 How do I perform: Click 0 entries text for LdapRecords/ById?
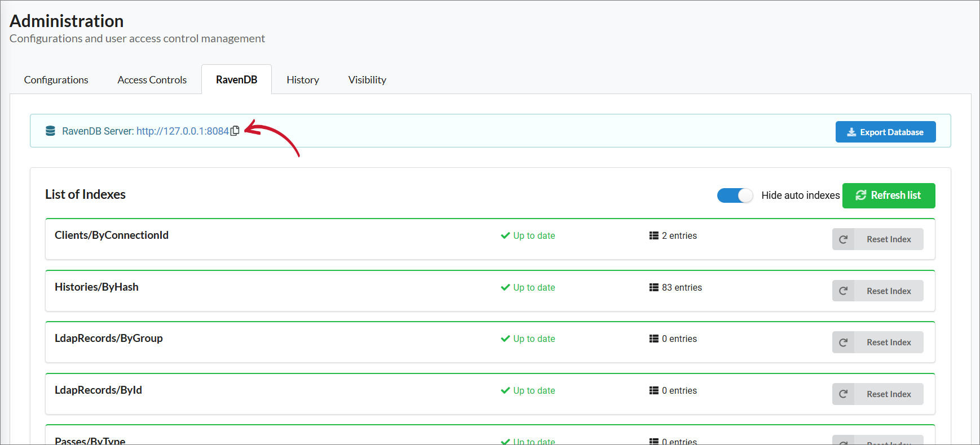[679, 390]
